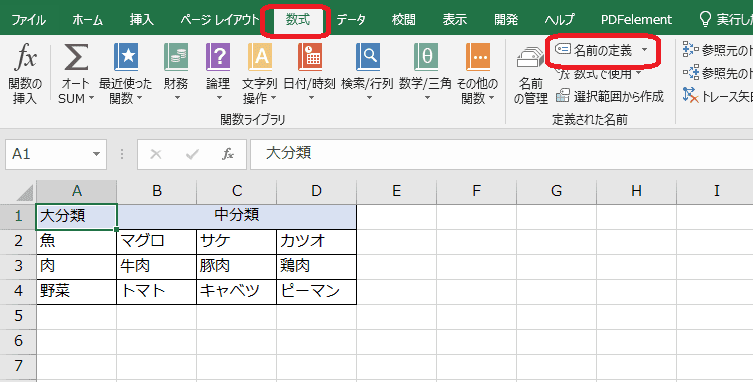Viewport: 753px width, 382px height.
Task: Select column E header
Action: 396,191
